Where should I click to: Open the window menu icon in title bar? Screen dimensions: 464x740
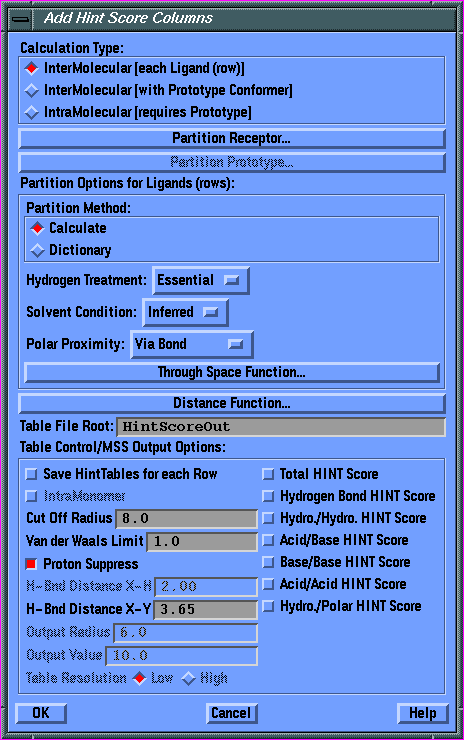pos(20,19)
